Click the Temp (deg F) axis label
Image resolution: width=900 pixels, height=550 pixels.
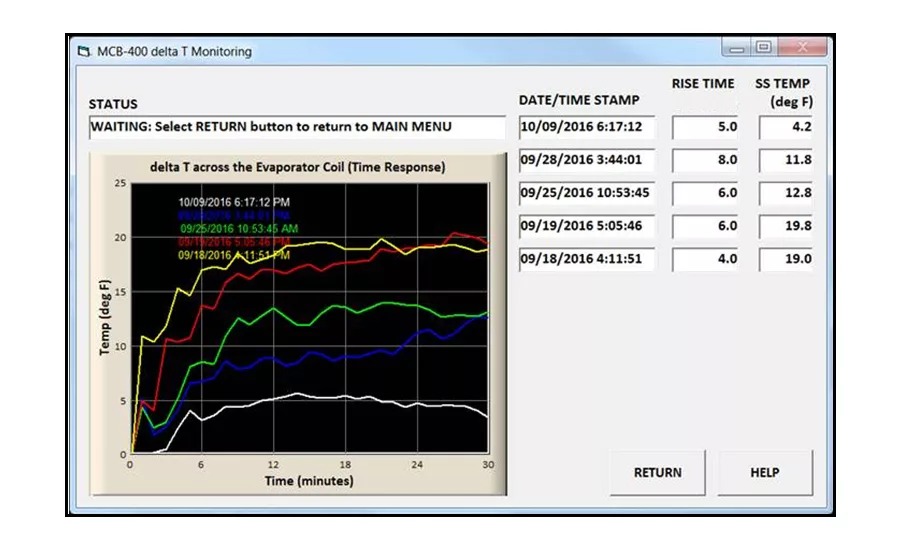tap(104, 317)
